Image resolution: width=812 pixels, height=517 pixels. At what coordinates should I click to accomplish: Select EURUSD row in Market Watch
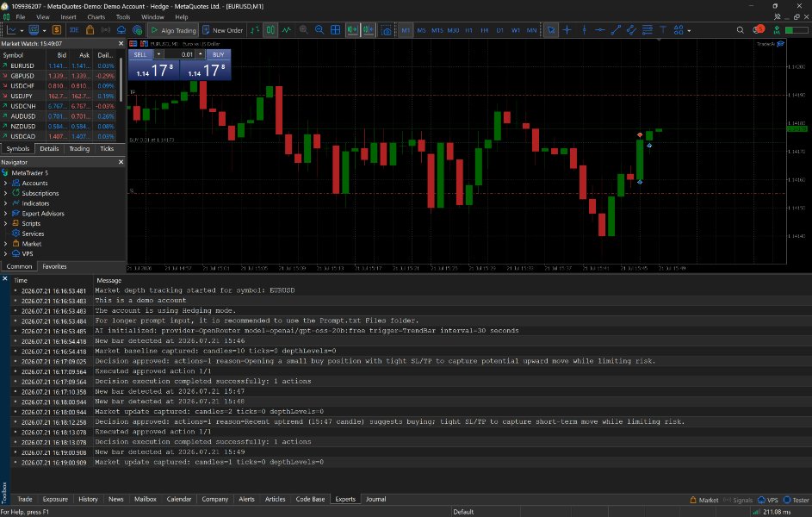[x=59, y=65]
